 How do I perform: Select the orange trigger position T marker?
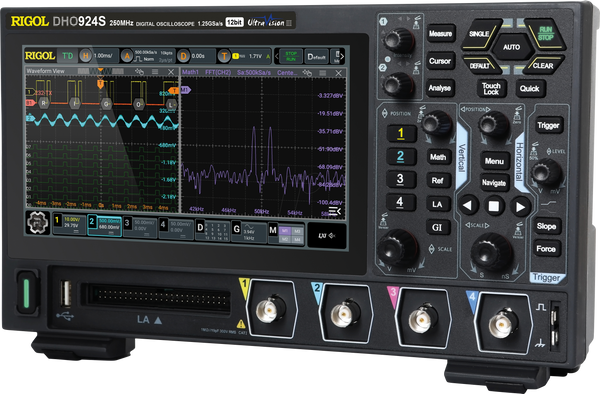[100, 83]
